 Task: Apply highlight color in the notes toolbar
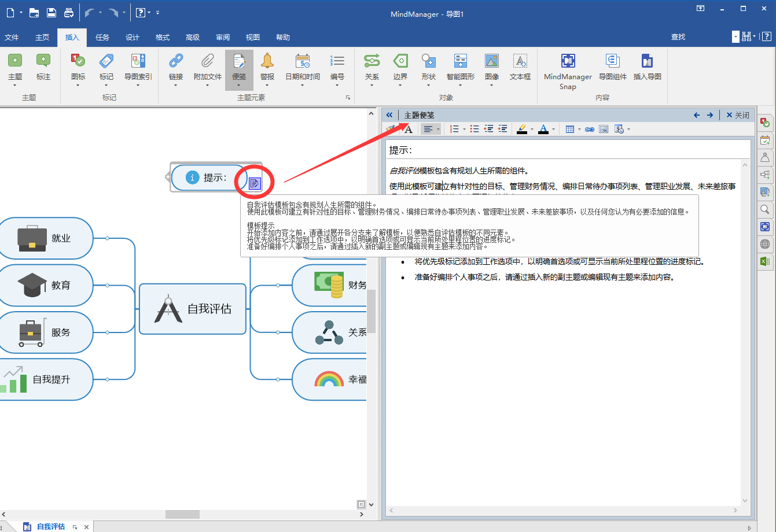click(x=523, y=128)
